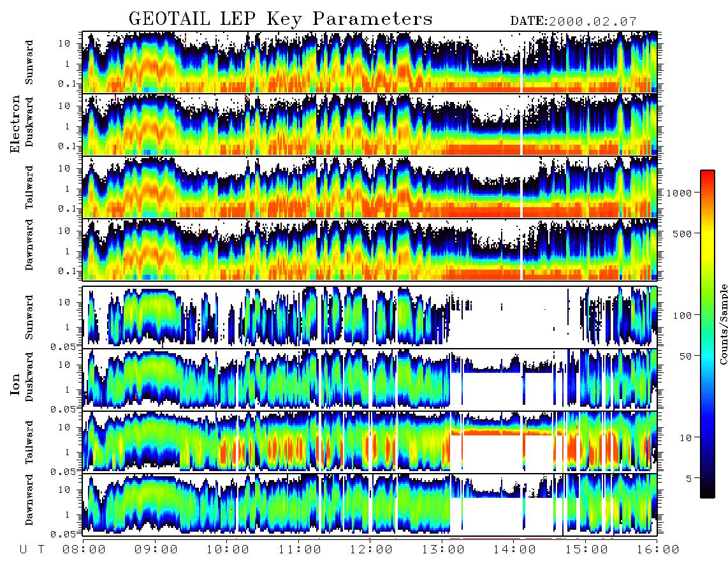Viewport: 728px width, 561px height.
Task: Click the "15:00" time tick label
Action: pos(586,550)
